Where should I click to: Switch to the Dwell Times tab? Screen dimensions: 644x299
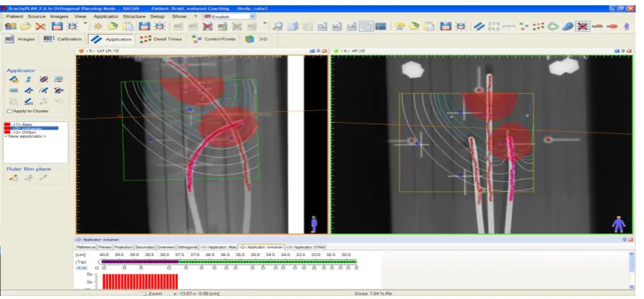pyautogui.click(x=161, y=39)
